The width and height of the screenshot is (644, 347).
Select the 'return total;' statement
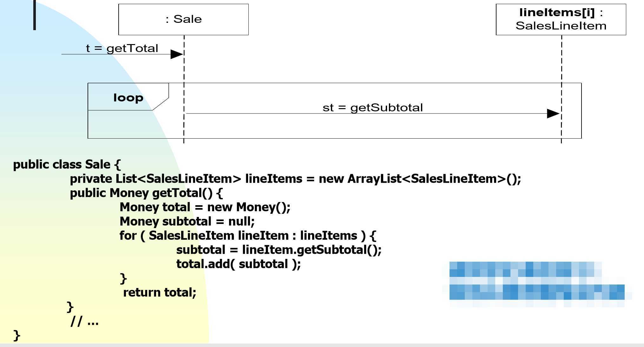(160, 292)
